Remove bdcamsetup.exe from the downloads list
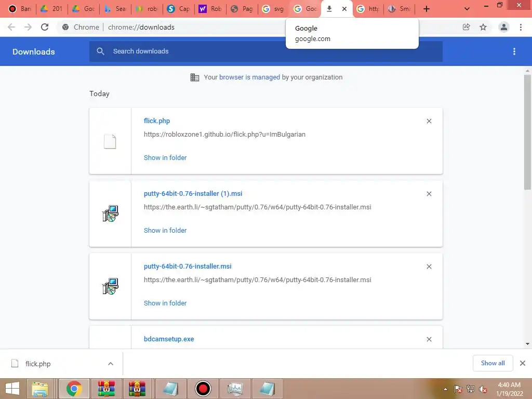Image resolution: width=532 pixels, height=399 pixels. pyautogui.click(x=429, y=339)
